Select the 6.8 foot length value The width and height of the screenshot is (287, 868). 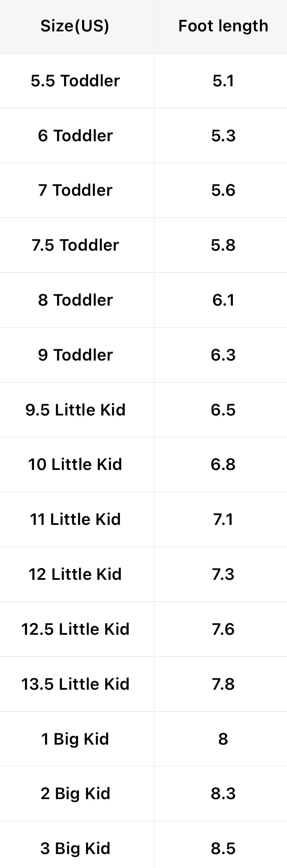(223, 464)
